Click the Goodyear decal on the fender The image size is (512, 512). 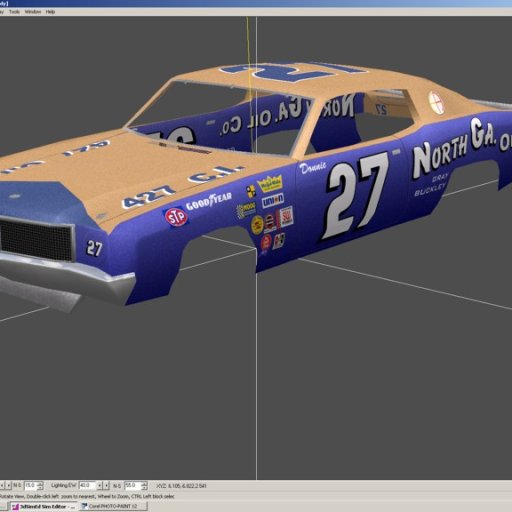point(209,201)
